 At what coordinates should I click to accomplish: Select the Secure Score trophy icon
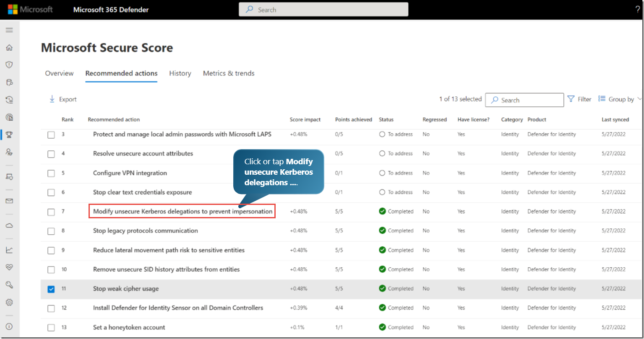pos(9,135)
